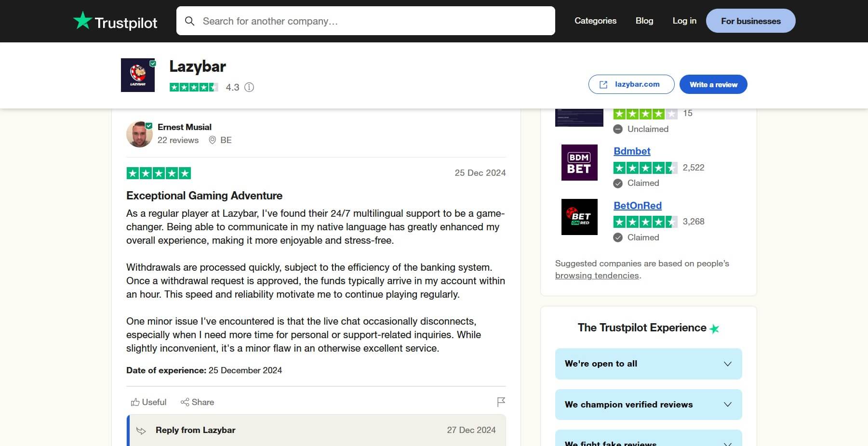
Task: Open the Categories menu
Action: 595,21
